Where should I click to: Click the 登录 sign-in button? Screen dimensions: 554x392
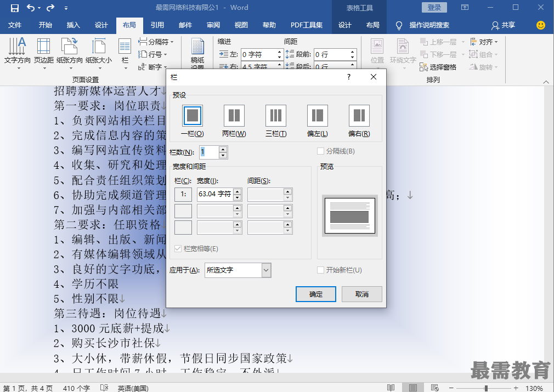coord(434,8)
